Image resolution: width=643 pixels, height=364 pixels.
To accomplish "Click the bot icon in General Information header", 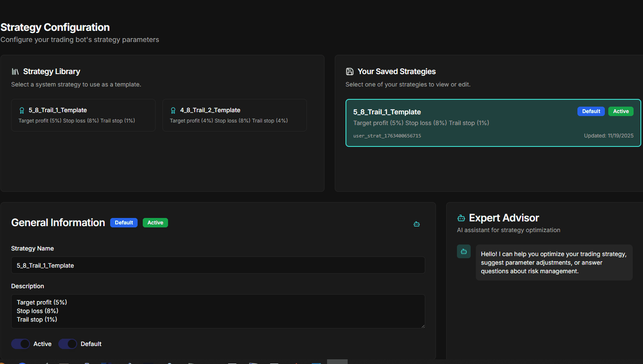I will pyautogui.click(x=417, y=224).
